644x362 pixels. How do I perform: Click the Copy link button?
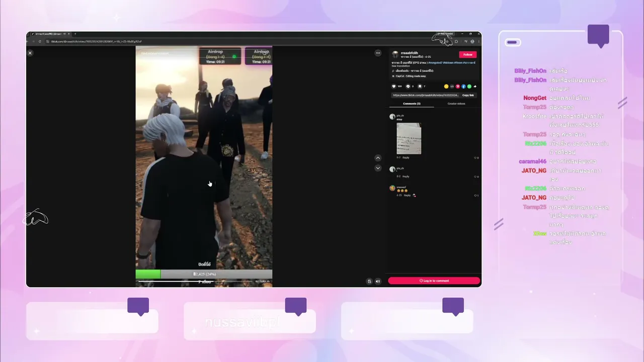coord(468,95)
